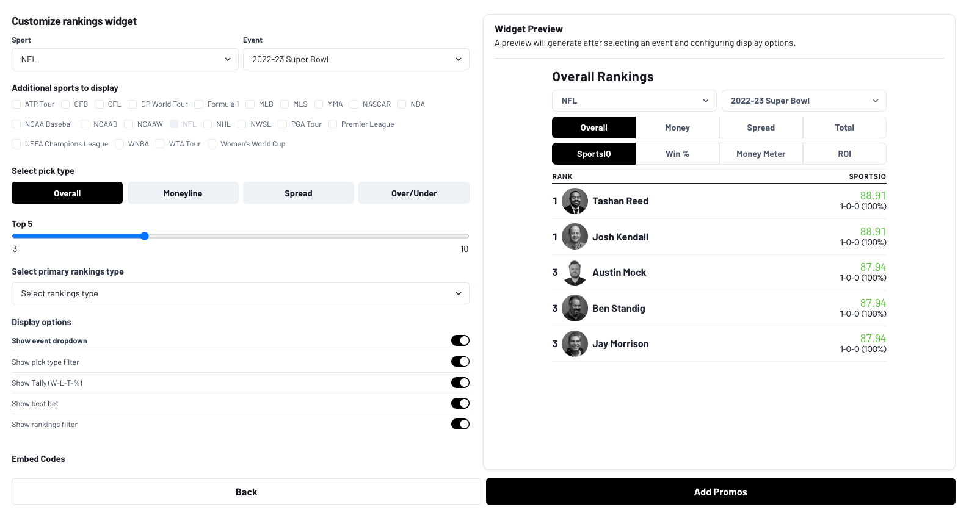Image resolution: width=980 pixels, height=510 pixels.
Task: Tick the Formula 1 checkbox
Action: (198, 104)
